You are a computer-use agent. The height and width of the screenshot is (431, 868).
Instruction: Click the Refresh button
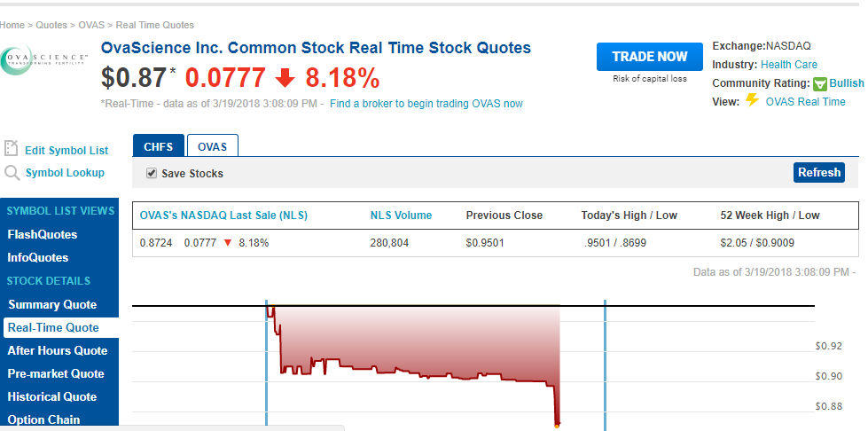(x=818, y=173)
